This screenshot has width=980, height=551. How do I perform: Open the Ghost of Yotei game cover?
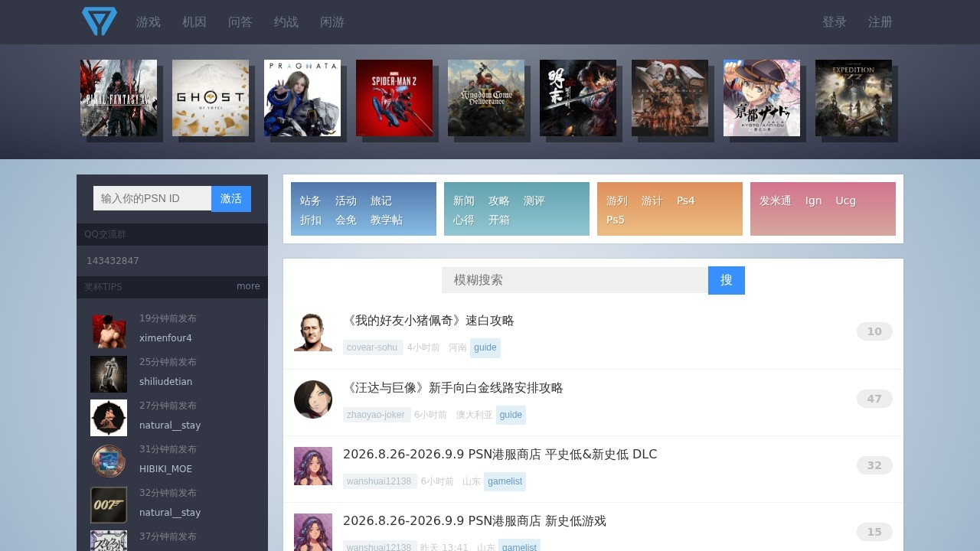(x=211, y=98)
